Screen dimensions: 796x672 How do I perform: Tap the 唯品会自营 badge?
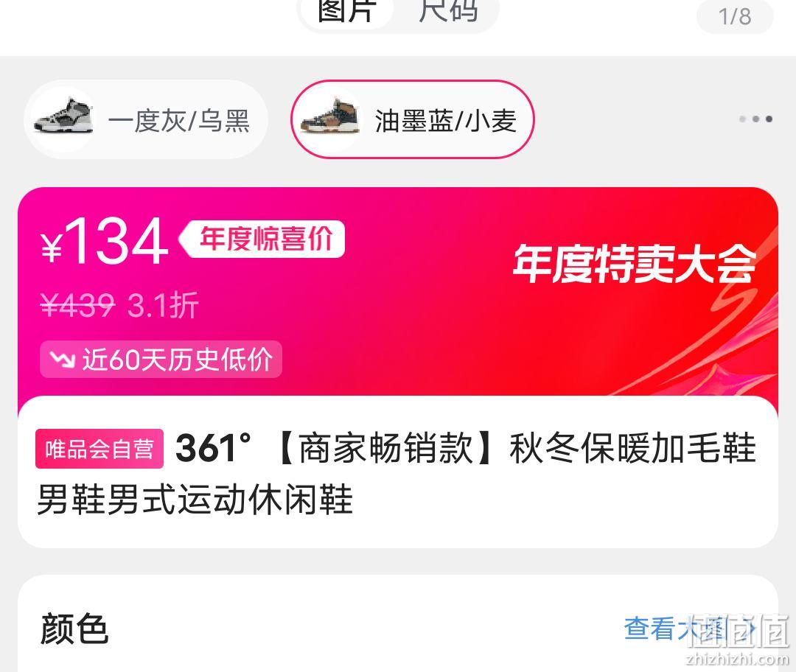pos(99,449)
